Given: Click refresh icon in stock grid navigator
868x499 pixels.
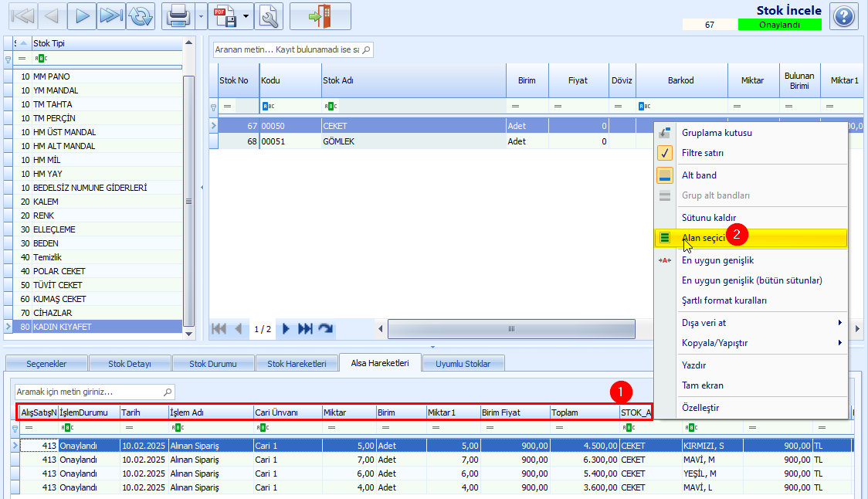Looking at the screenshot, I should pos(326,329).
